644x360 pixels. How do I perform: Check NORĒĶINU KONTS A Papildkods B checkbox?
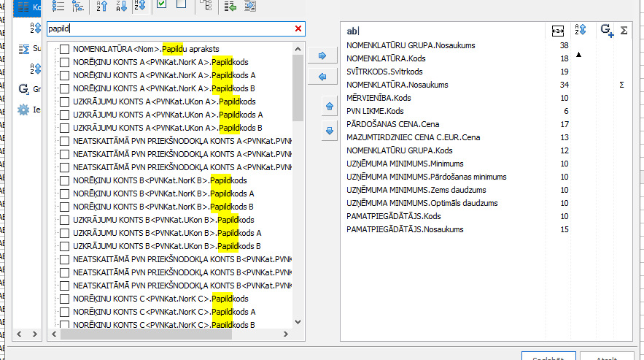(64, 88)
